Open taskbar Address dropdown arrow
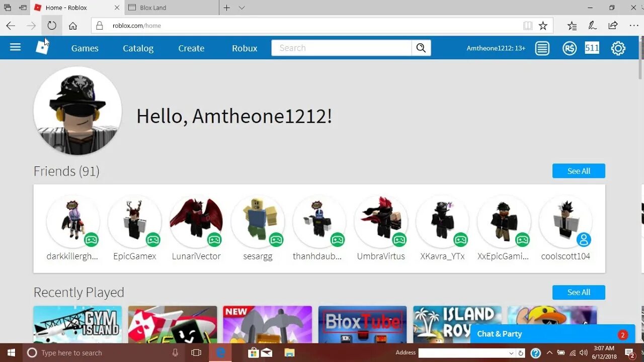Image resolution: width=644 pixels, height=362 pixels. [511, 353]
